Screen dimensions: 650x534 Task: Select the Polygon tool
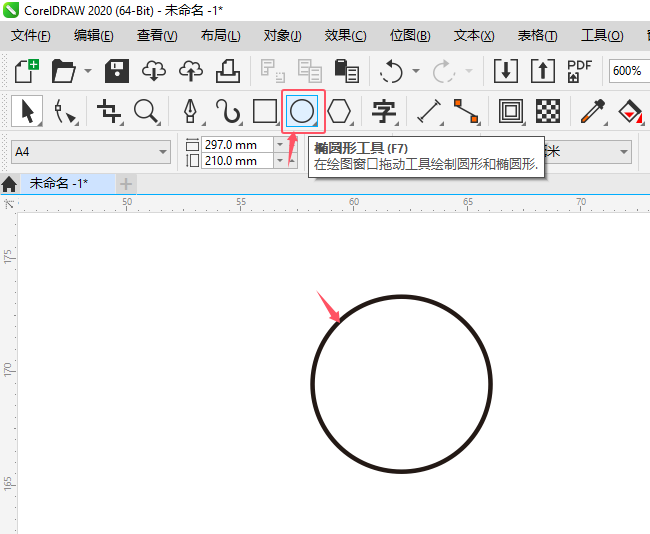pyautogui.click(x=339, y=111)
